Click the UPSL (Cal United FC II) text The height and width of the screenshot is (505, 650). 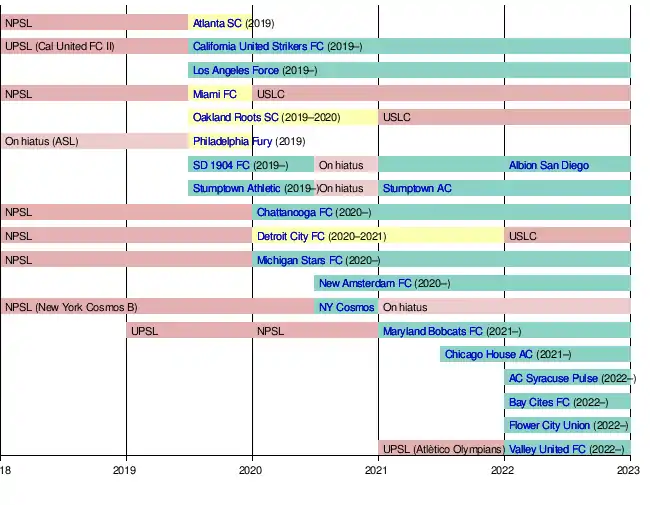click(x=60, y=46)
